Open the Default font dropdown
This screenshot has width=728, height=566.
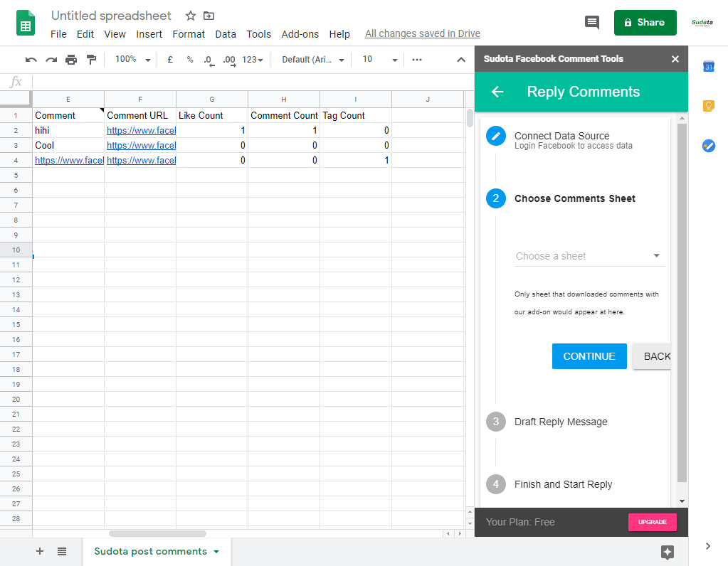[x=313, y=60]
